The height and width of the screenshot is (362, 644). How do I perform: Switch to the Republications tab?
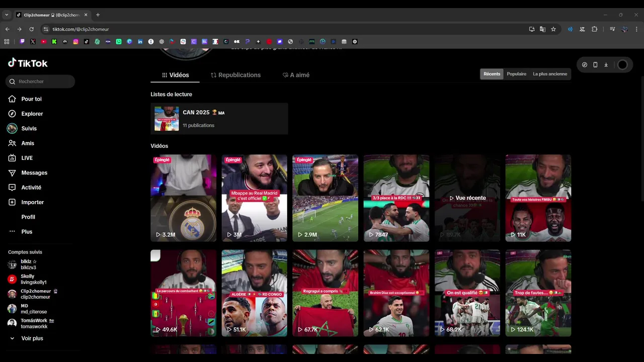[x=235, y=75]
